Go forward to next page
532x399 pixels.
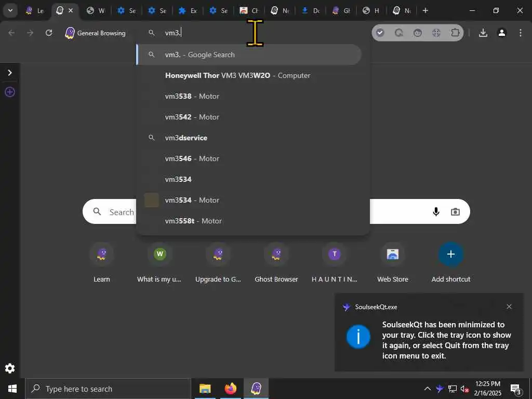(30, 33)
